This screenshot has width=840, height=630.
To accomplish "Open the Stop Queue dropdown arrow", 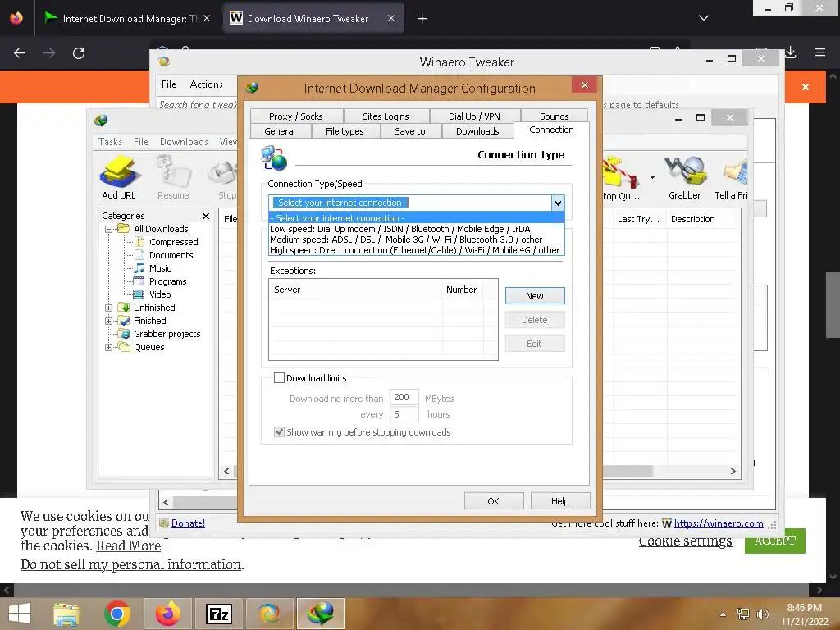I will pyautogui.click(x=652, y=177).
